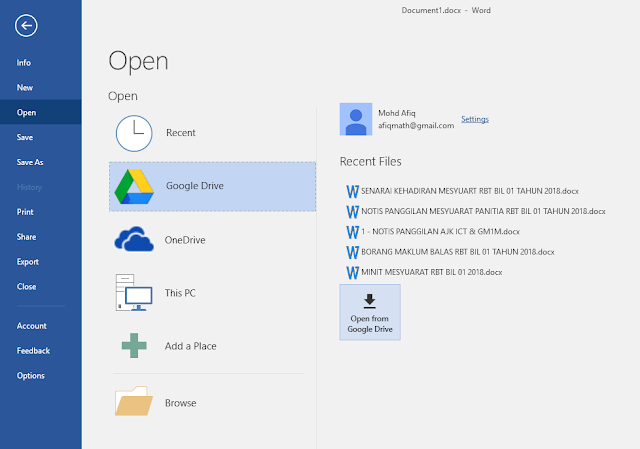Open the Export page
The height and width of the screenshot is (449, 640).
pos(28,262)
